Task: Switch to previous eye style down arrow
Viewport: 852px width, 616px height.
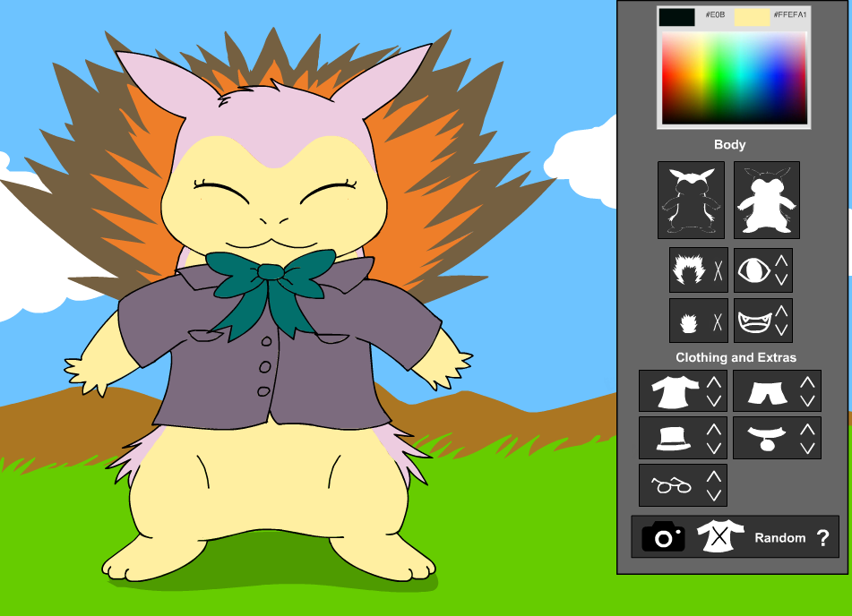Action: 781,279
